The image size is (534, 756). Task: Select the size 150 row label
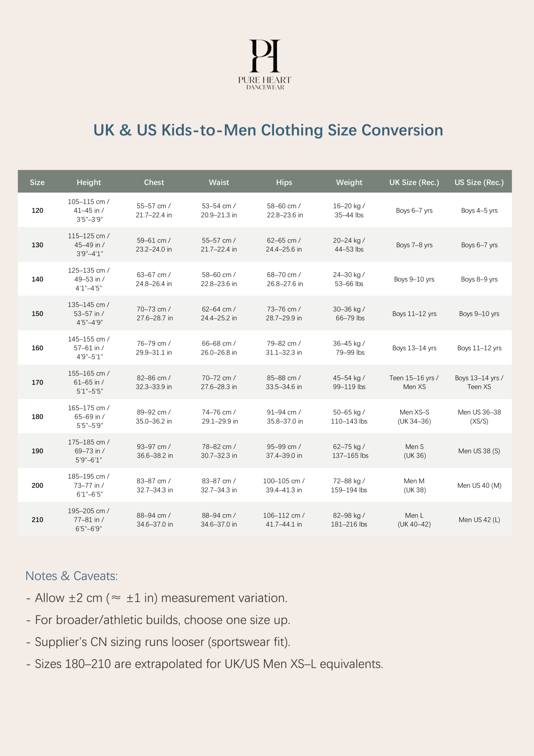click(37, 314)
